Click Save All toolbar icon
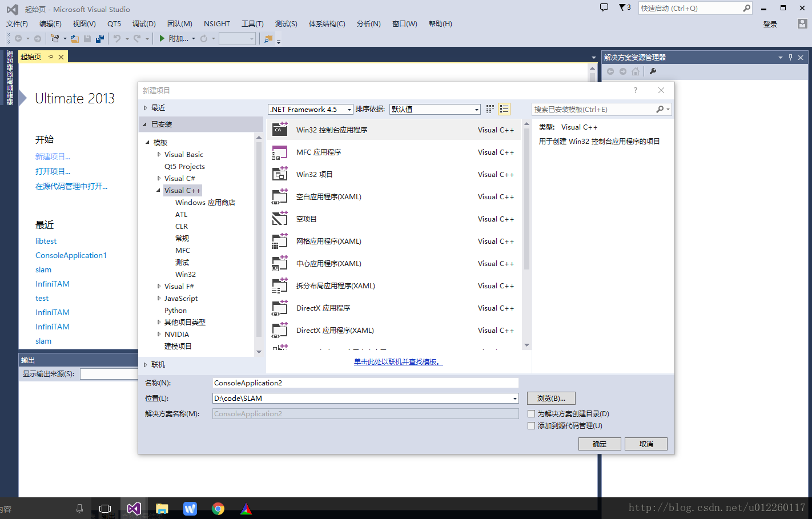 pos(100,38)
